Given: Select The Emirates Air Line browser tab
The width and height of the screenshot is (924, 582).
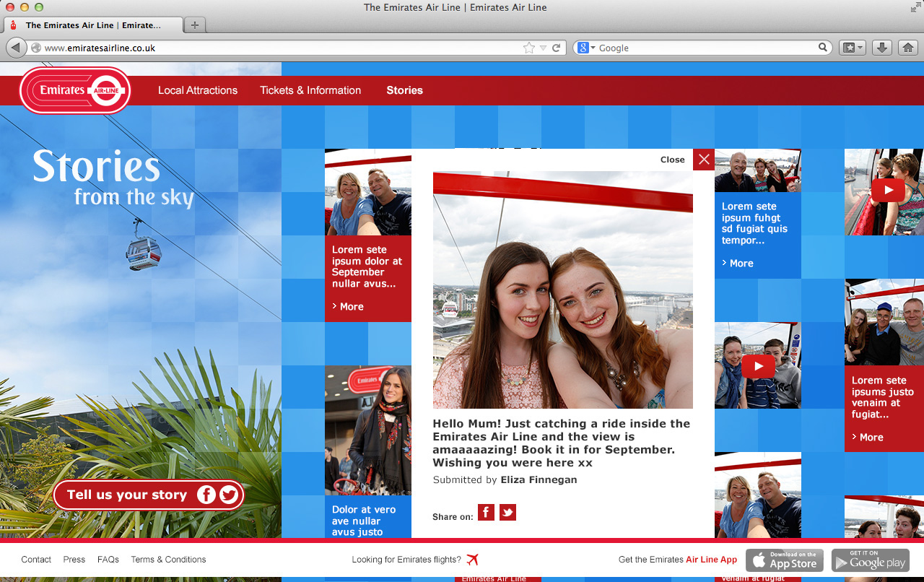Looking at the screenshot, I should [x=92, y=25].
